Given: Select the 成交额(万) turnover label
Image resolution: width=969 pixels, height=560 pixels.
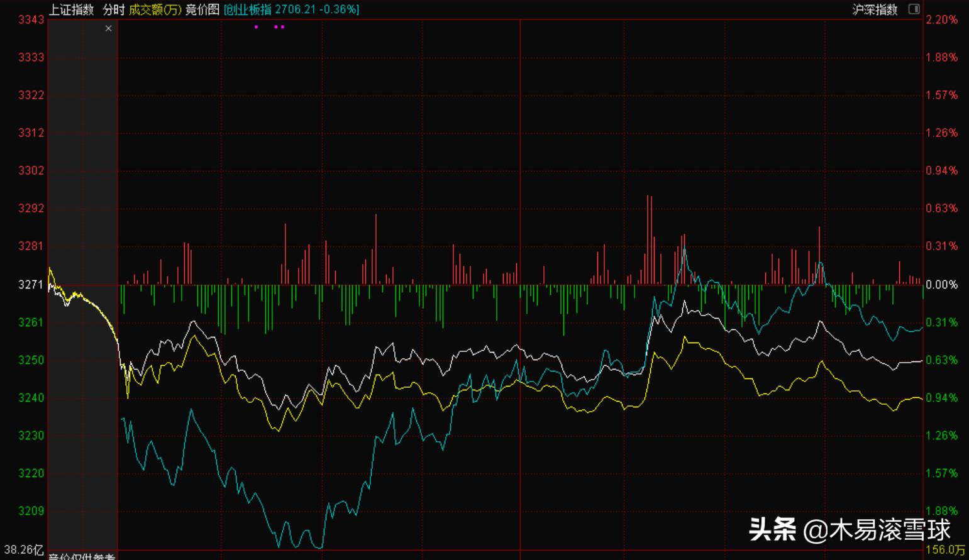Looking at the screenshot, I should point(155,9).
